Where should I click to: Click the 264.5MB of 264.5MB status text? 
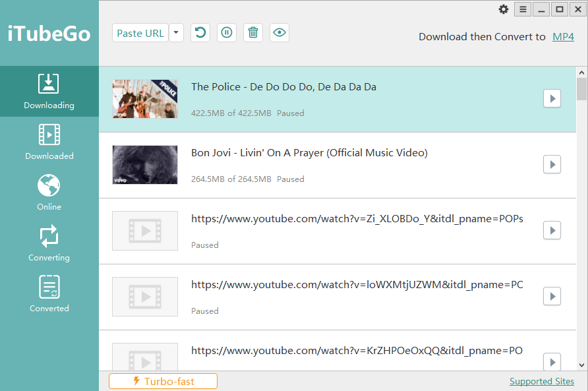click(x=231, y=179)
